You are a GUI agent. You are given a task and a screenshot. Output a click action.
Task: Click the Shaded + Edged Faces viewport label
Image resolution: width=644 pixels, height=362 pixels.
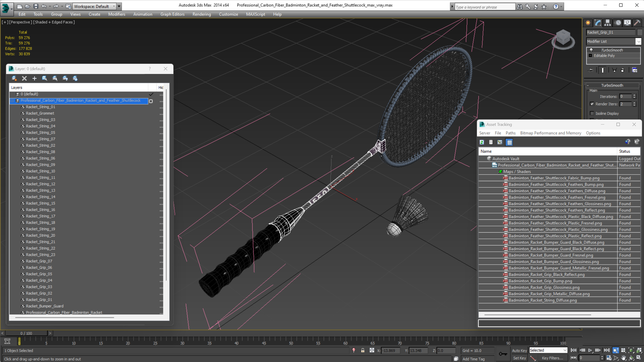click(x=54, y=22)
